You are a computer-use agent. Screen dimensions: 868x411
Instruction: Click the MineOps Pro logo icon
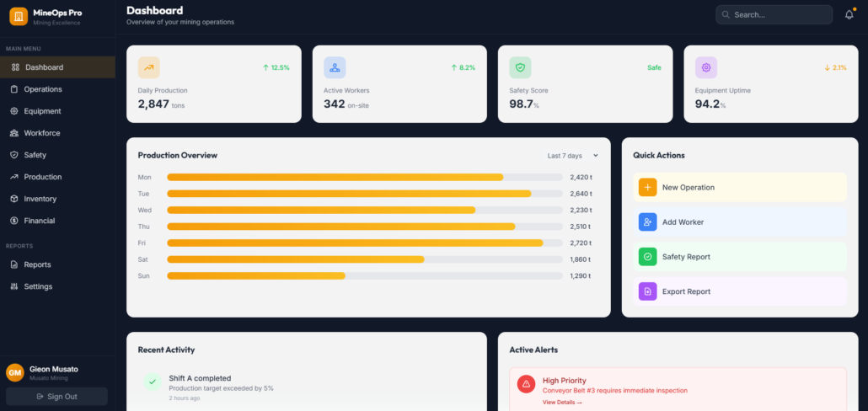19,17
